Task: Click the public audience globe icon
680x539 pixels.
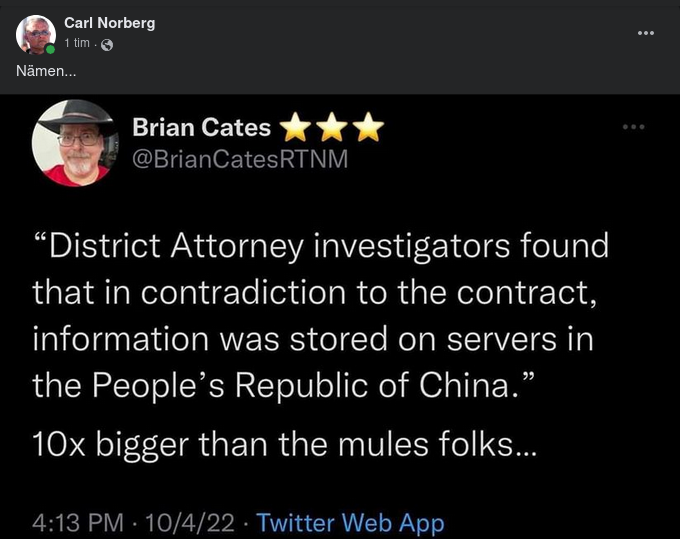Action: click(108, 45)
